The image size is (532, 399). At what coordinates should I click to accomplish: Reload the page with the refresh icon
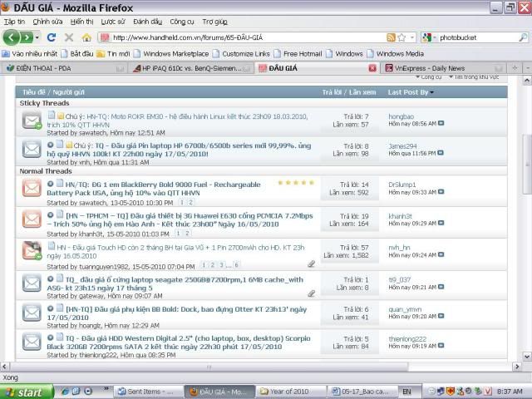pyautogui.click(x=52, y=37)
